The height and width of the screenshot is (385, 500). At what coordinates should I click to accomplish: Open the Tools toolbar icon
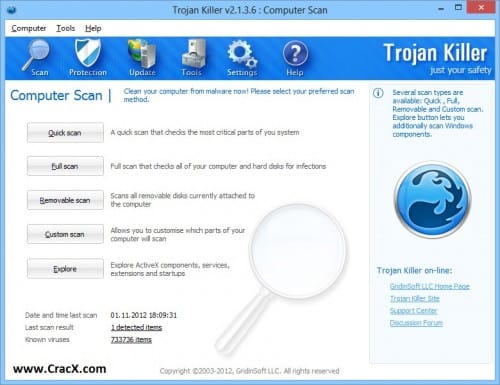192,57
